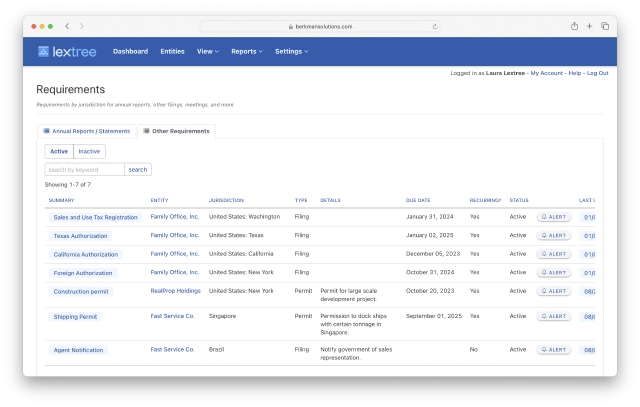Sort by the Type column header
This screenshot has height=407, width=640.
(x=301, y=200)
